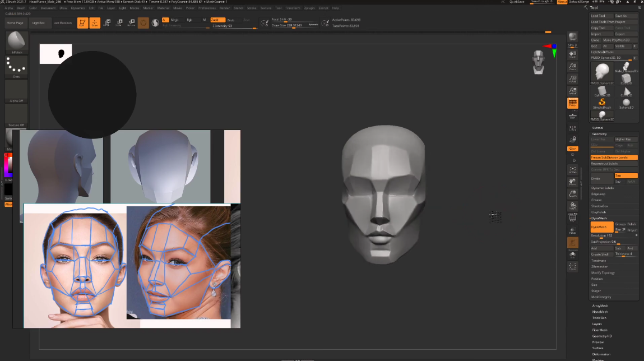Click the Scroll canvas icon

(572, 54)
